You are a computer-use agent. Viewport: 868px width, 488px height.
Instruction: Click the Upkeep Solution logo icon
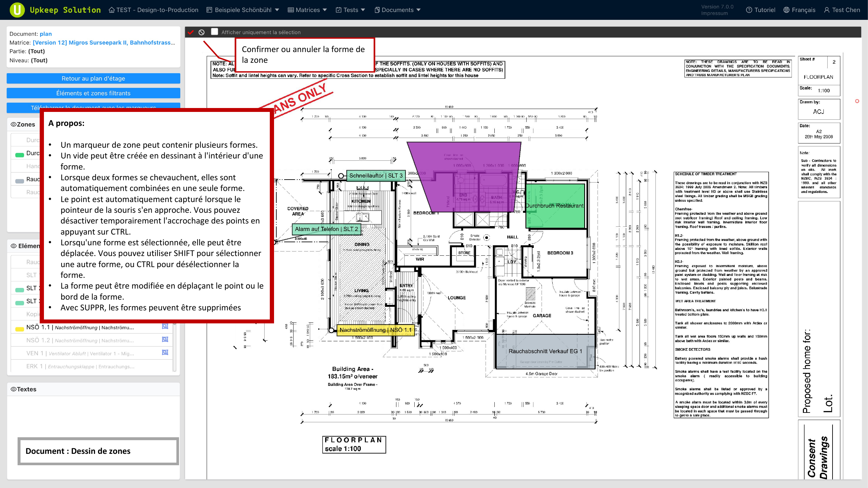(x=17, y=10)
